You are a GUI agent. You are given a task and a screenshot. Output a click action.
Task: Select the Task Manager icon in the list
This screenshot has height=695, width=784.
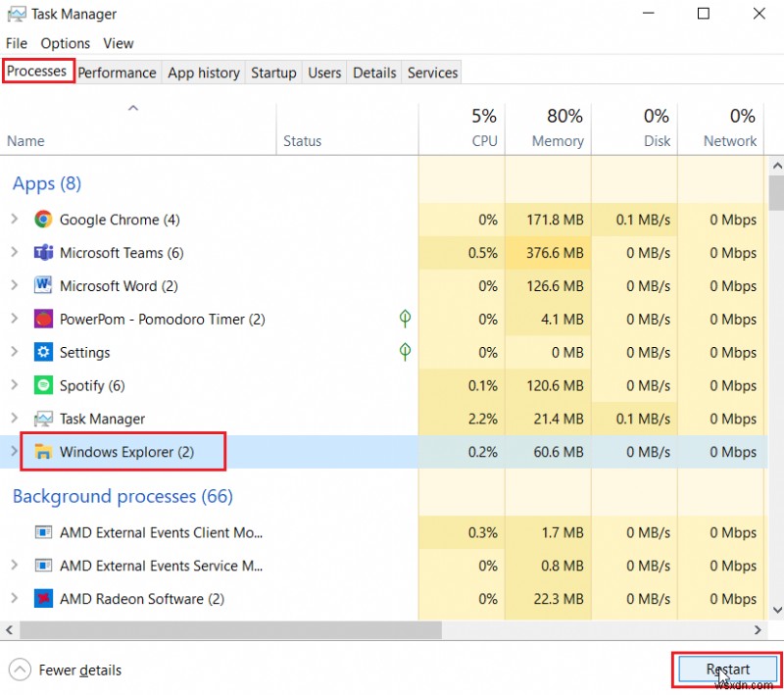[43, 419]
